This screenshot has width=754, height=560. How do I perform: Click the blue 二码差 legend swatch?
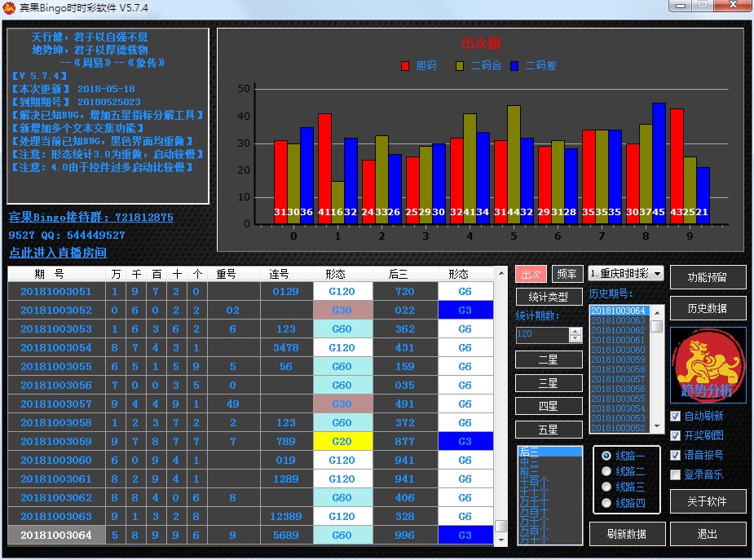pos(515,66)
